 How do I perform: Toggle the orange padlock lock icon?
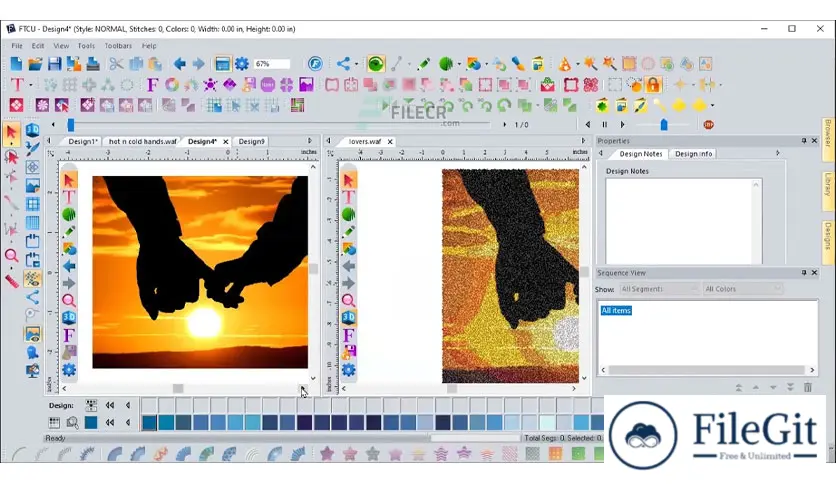653,84
